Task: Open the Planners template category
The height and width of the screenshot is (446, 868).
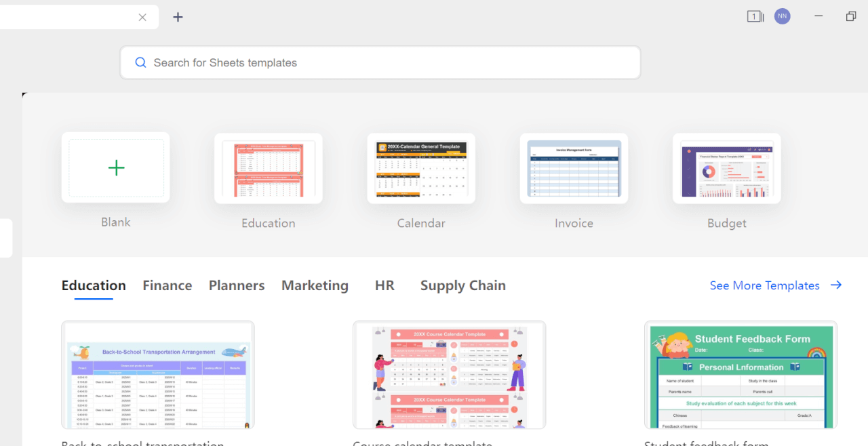Action: click(x=236, y=285)
